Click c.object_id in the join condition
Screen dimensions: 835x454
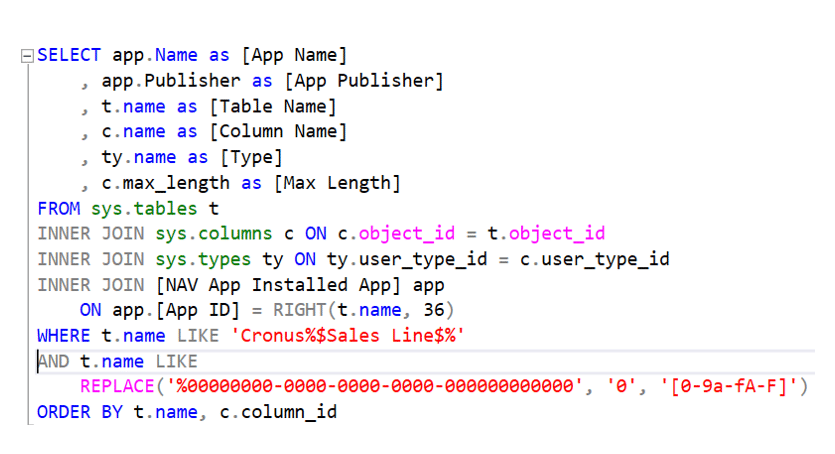tap(396, 234)
